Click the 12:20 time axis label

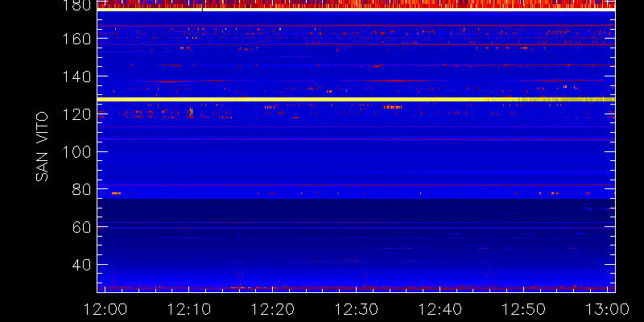point(272,308)
